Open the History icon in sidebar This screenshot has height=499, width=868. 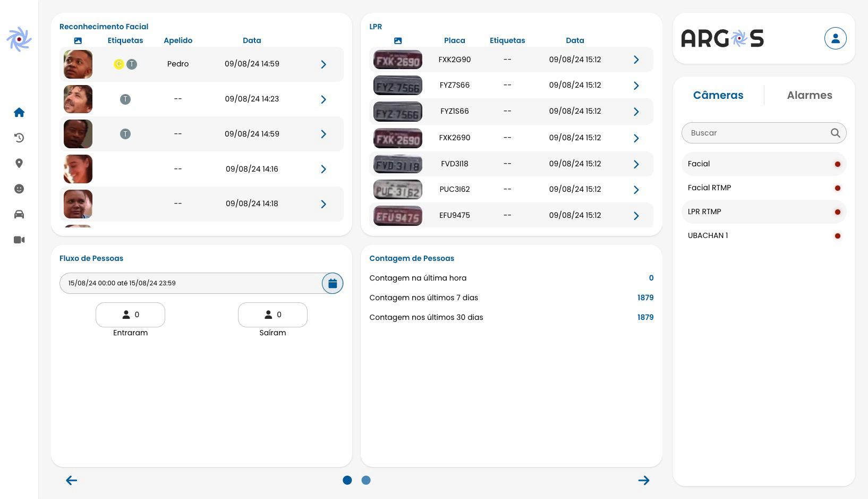(x=19, y=138)
